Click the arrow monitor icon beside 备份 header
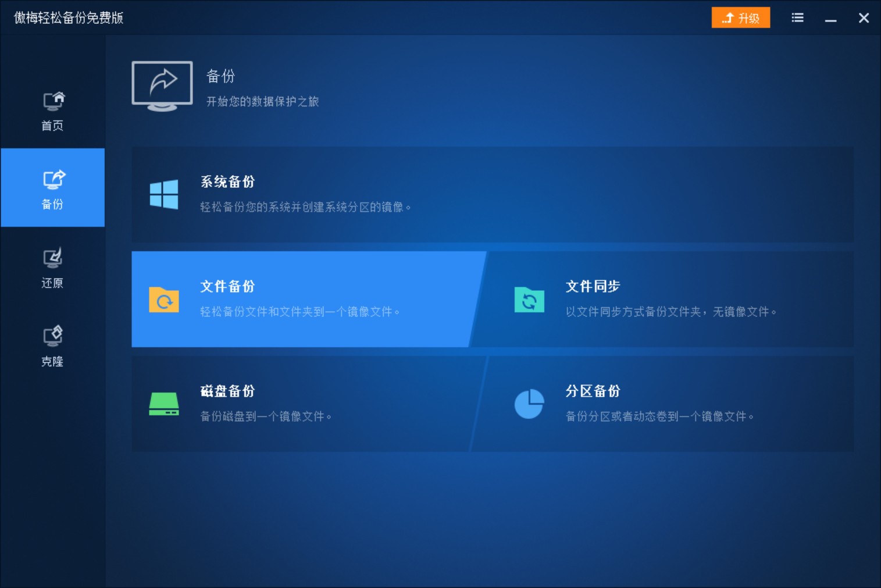881x588 pixels. pyautogui.click(x=162, y=85)
